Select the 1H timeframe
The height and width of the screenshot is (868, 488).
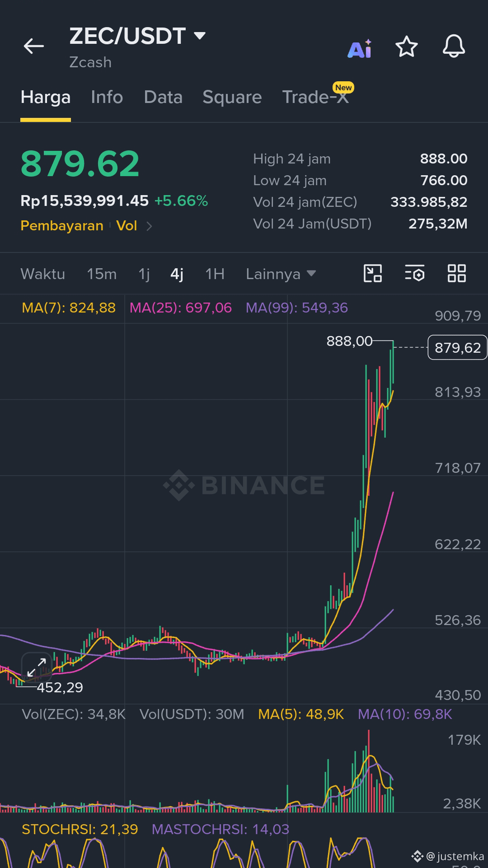(x=215, y=274)
